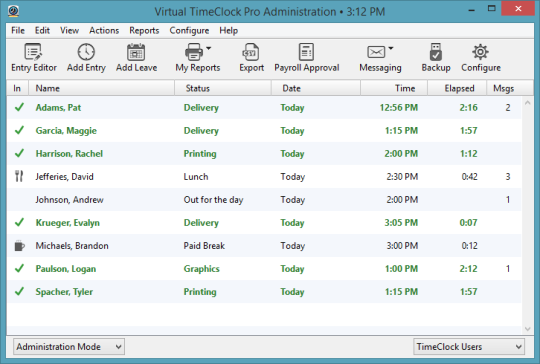
Task: Select the name Adams, Pat
Action: tap(58, 107)
